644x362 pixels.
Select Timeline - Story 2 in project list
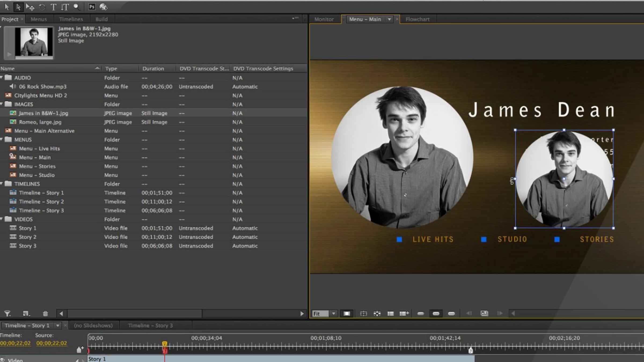coord(41,202)
